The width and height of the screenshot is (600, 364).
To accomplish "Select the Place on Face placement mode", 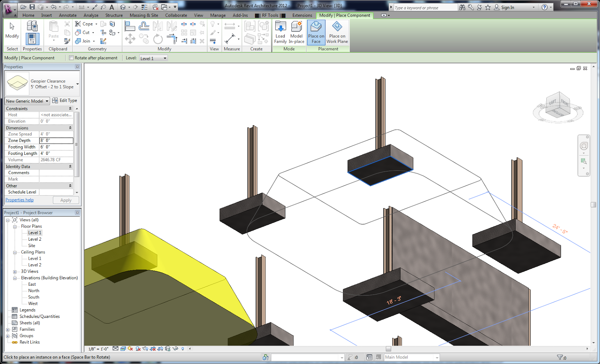I will point(316,32).
